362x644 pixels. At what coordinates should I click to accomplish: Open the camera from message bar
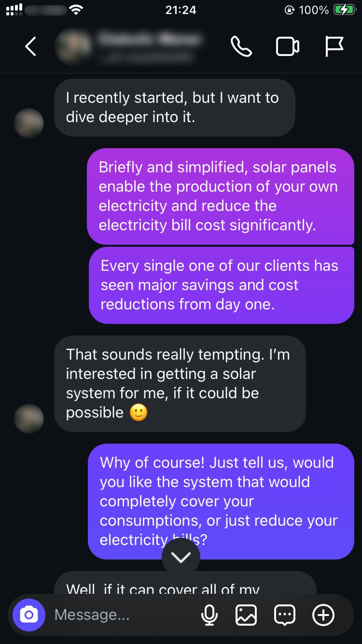tap(29, 615)
